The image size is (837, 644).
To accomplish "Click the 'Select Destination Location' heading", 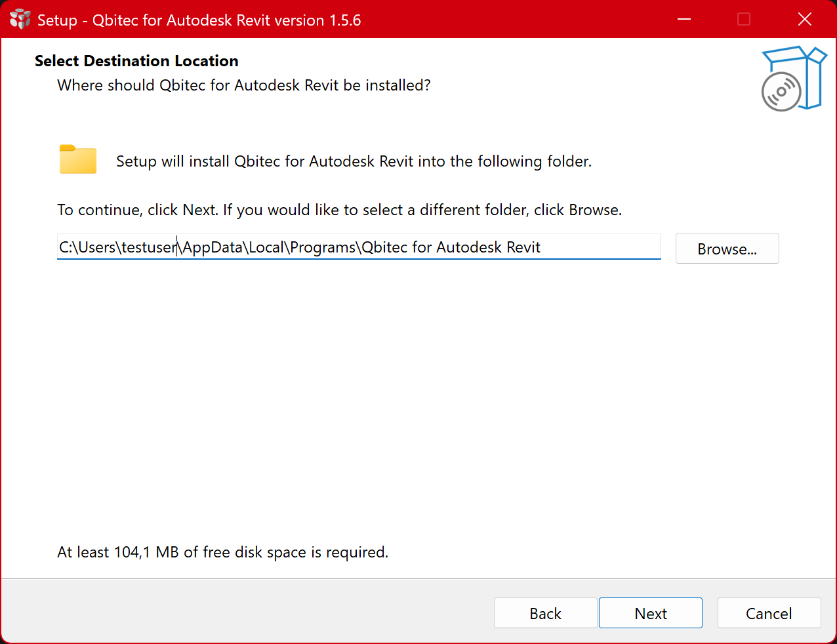I will point(136,61).
